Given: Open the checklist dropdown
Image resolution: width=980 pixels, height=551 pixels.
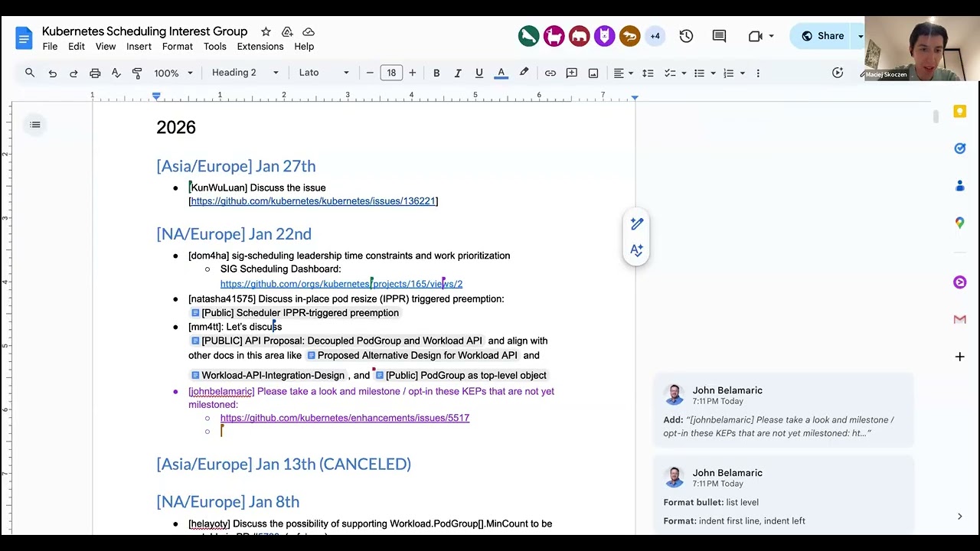Looking at the screenshot, I should pyautogui.click(x=675, y=73).
